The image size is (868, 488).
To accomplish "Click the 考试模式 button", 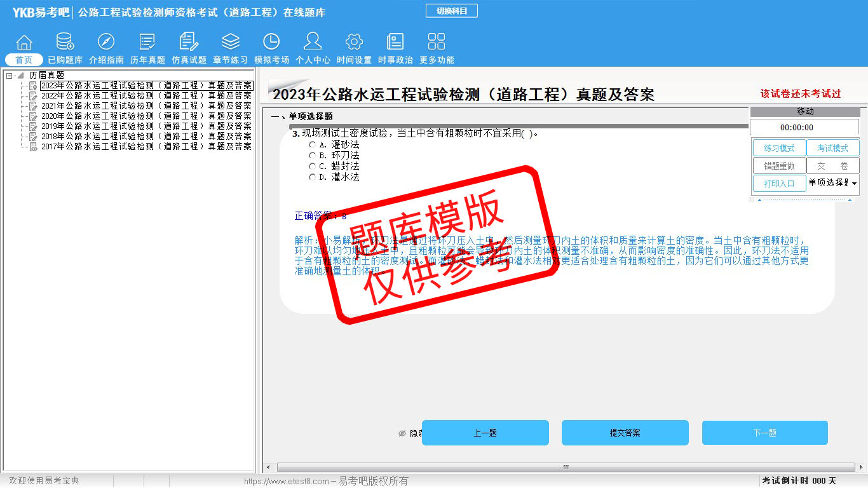I will pyautogui.click(x=832, y=148).
